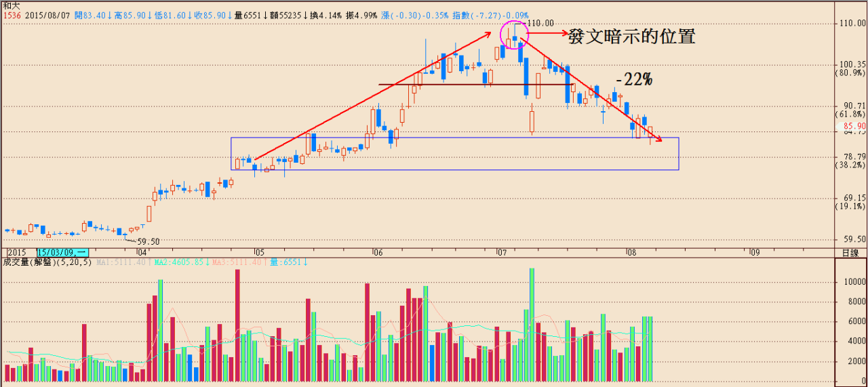Click the -22% decline annotation

634,79
